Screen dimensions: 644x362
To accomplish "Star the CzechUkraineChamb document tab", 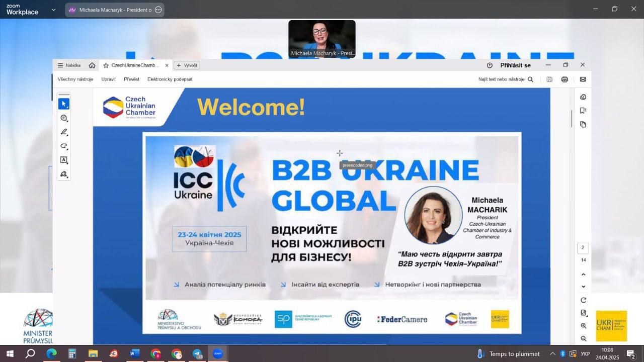I will click(x=106, y=65).
